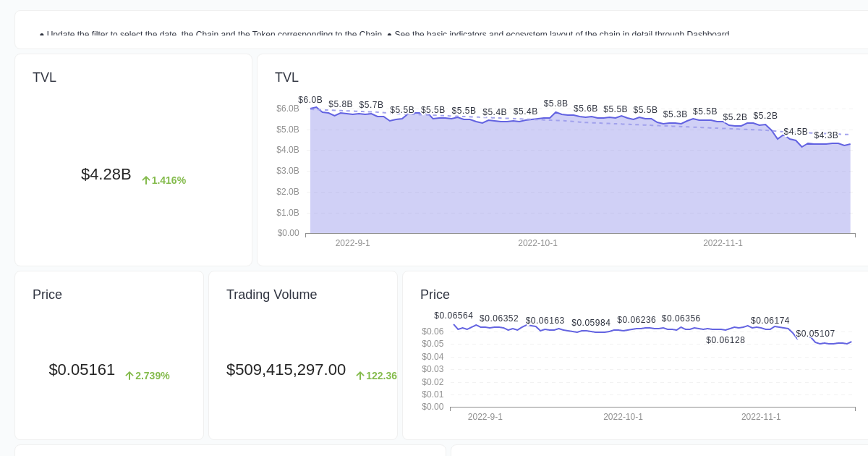868x456 pixels.
Task: Click the green up-arrow beside 122.36
Action: [359, 376]
